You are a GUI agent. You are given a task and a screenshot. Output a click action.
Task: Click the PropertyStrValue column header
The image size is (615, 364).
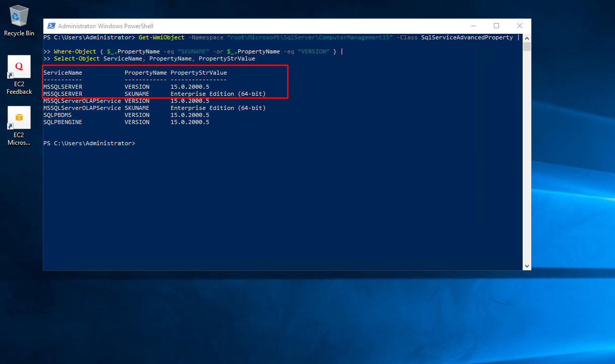click(x=199, y=73)
